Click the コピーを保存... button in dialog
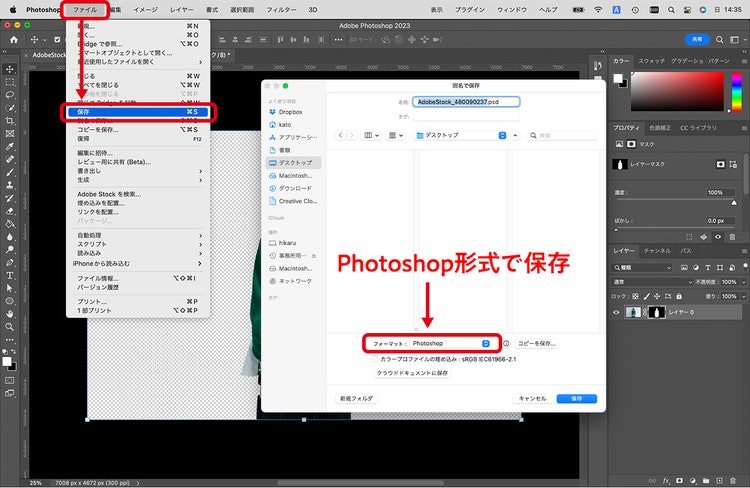Viewport: 750px width, 488px height. tap(536, 344)
